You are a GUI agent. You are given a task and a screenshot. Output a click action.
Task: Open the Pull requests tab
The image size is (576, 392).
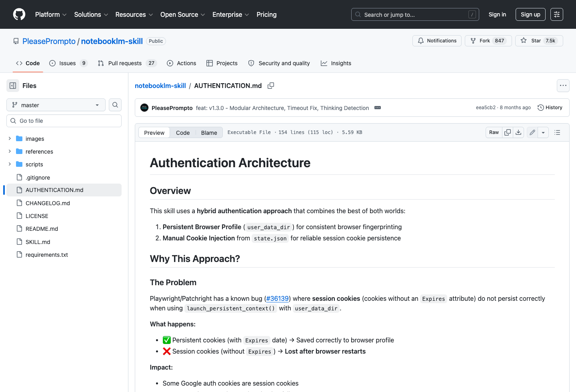pyautogui.click(x=127, y=63)
